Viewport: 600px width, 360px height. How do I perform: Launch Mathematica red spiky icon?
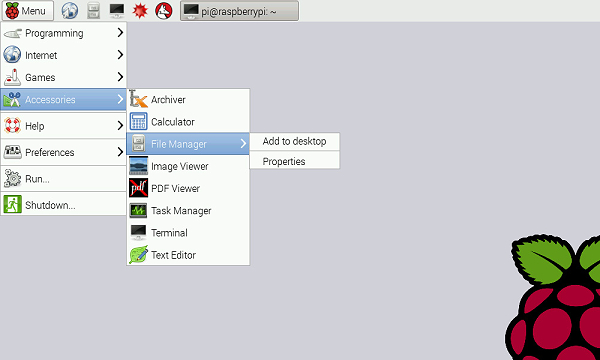point(140,11)
